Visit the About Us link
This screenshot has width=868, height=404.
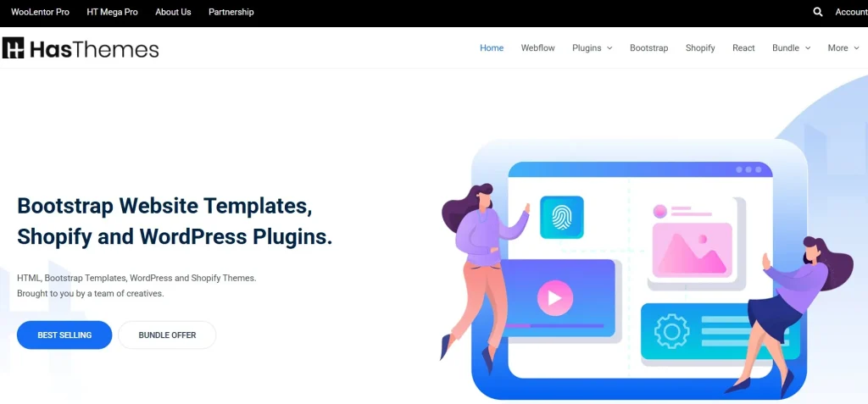pos(173,12)
